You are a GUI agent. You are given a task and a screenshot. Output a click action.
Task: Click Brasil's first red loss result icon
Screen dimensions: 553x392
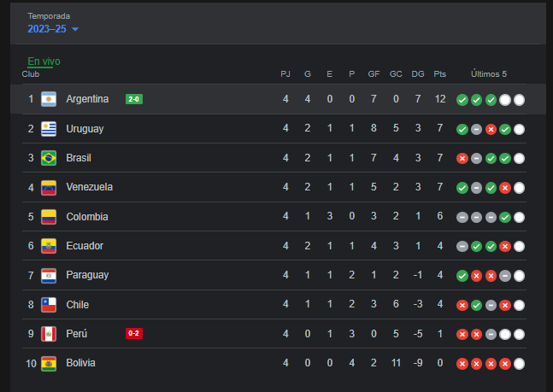point(462,159)
